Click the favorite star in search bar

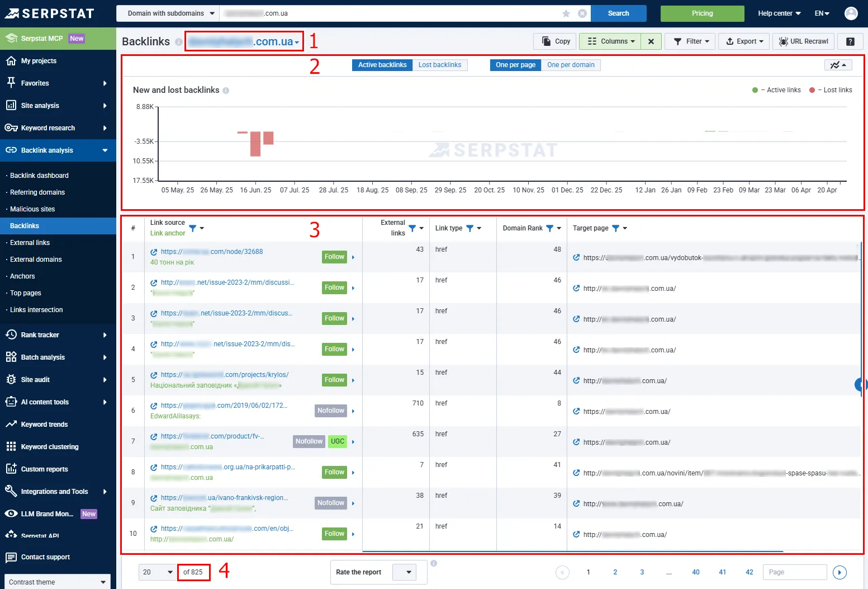pyautogui.click(x=566, y=13)
